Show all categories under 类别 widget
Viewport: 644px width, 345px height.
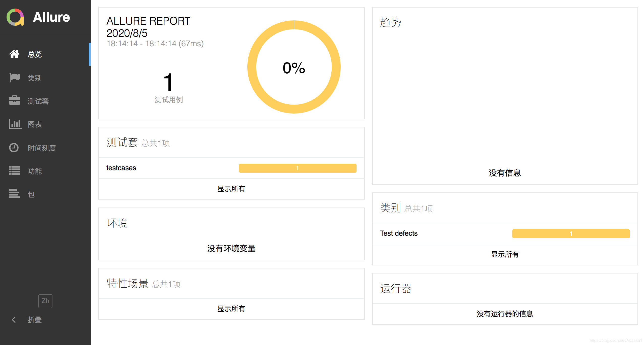pyautogui.click(x=505, y=254)
